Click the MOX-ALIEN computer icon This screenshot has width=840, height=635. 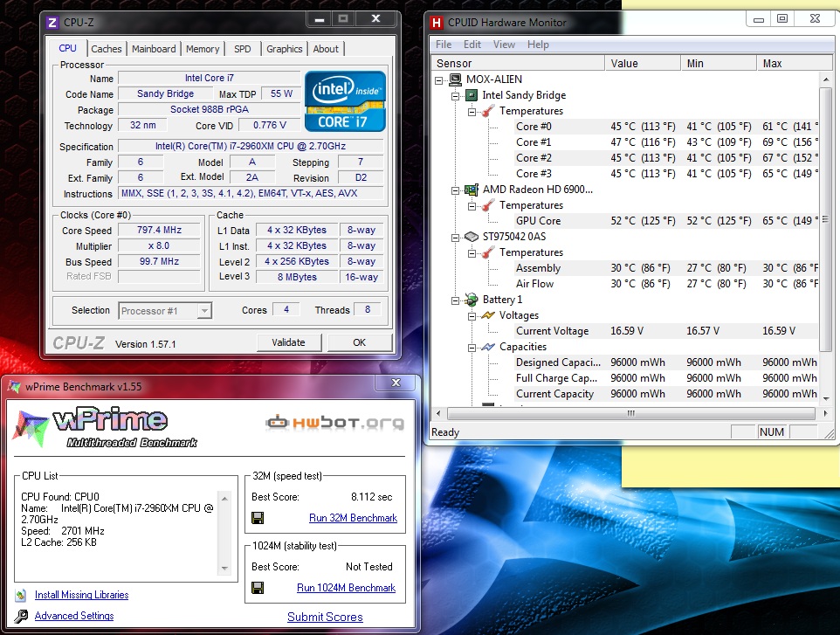(x=455, y=79)
